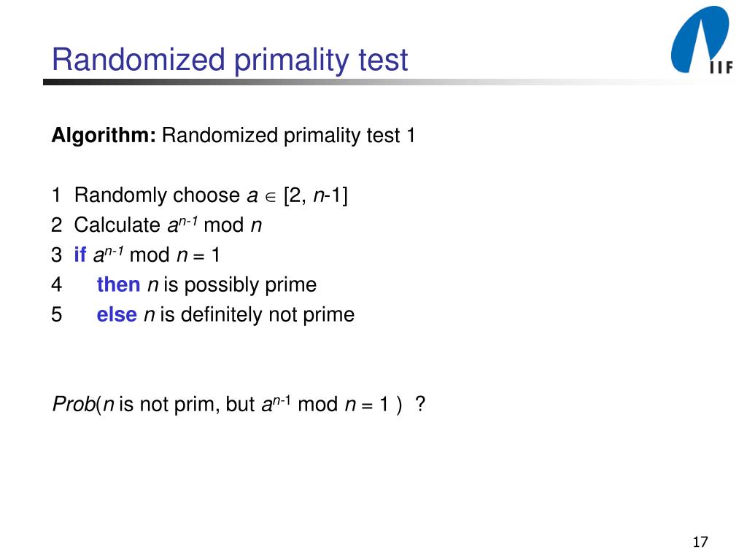
Task: Click line 2 Calculate expression
Action: [168, 225]
